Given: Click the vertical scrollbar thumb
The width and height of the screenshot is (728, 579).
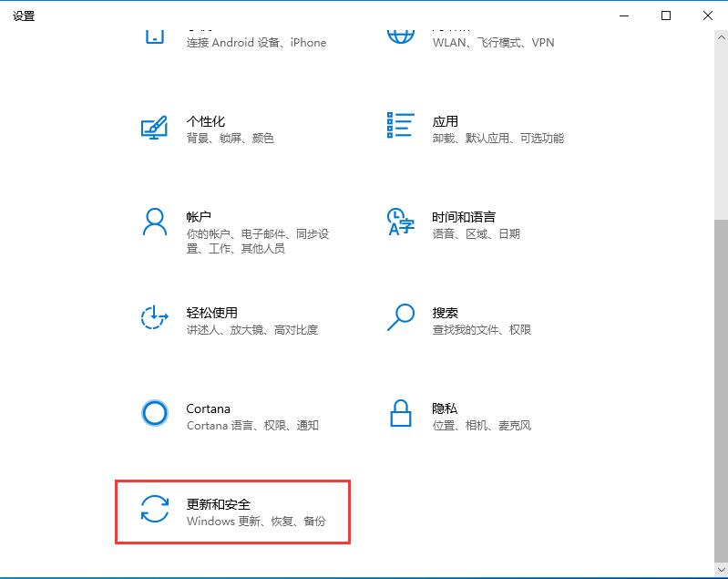Looking at the screenshot, I should tap(721, 391).
